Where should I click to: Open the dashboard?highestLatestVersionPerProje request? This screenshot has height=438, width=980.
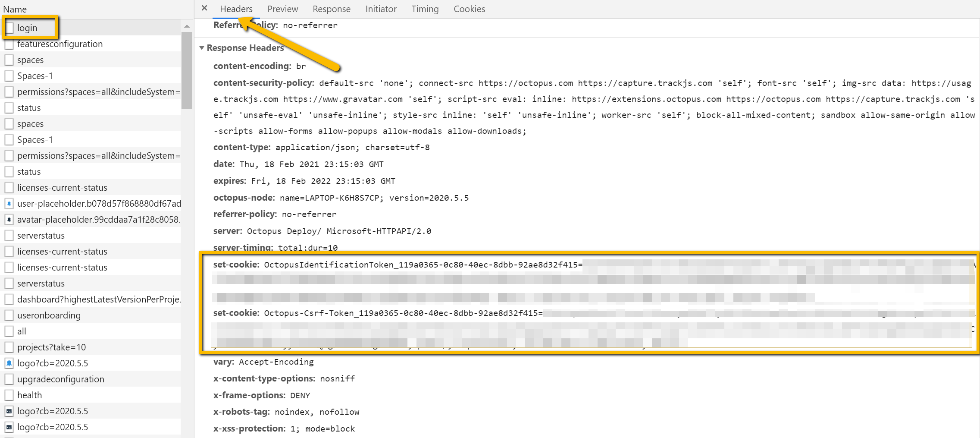pyautogui.click(x=99, y=299)
